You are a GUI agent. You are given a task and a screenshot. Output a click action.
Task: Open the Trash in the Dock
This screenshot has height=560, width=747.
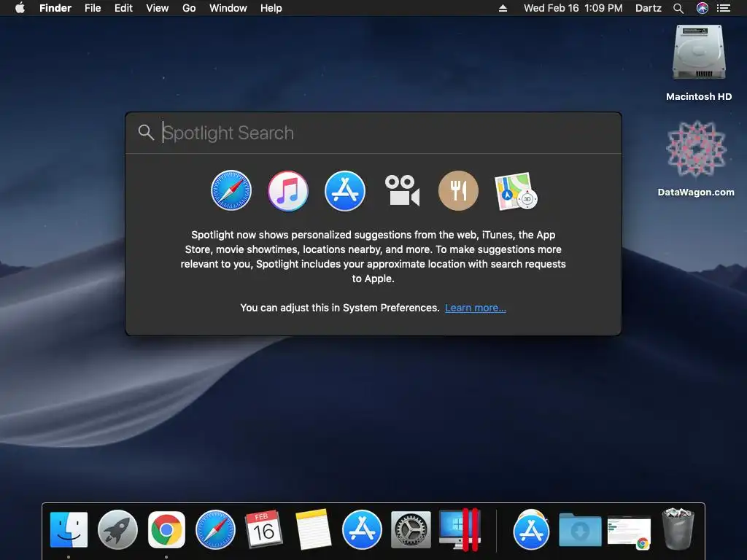pyautogui.click(x=678, y=529)
